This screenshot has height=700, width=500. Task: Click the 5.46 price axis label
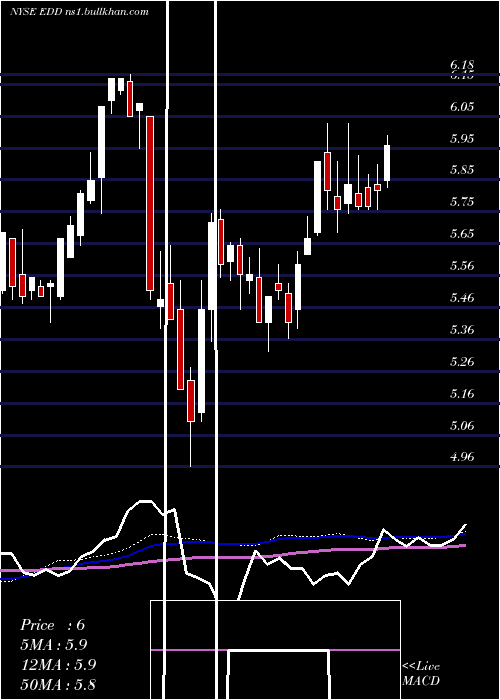[462, 298]
